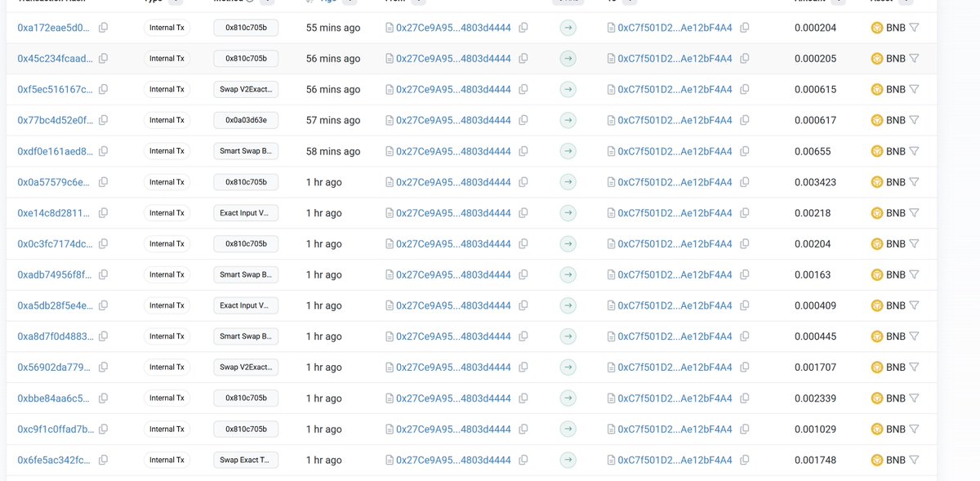This screenshot has height=481, width=980.
Task: Select amount 0.00218
Action: 813,213
